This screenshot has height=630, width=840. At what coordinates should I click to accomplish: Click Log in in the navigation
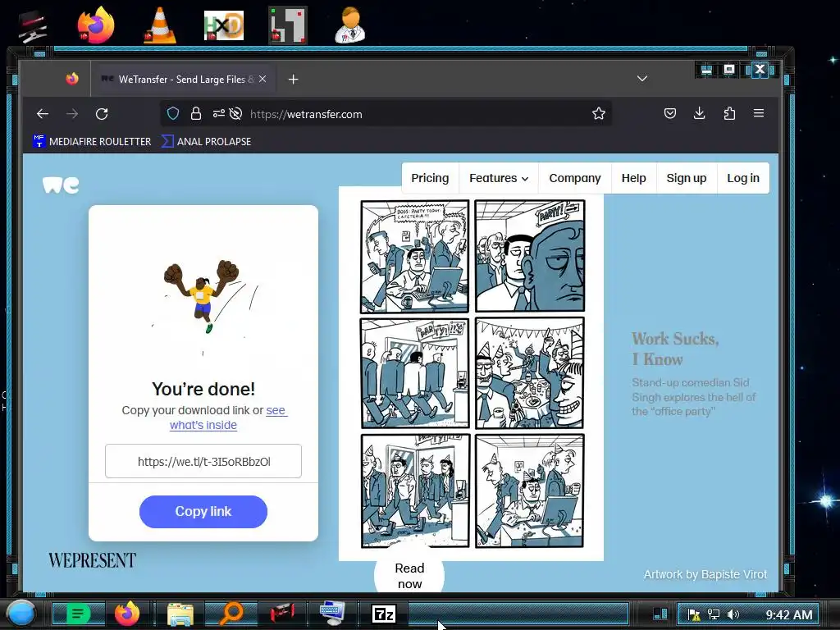point(743,178)
